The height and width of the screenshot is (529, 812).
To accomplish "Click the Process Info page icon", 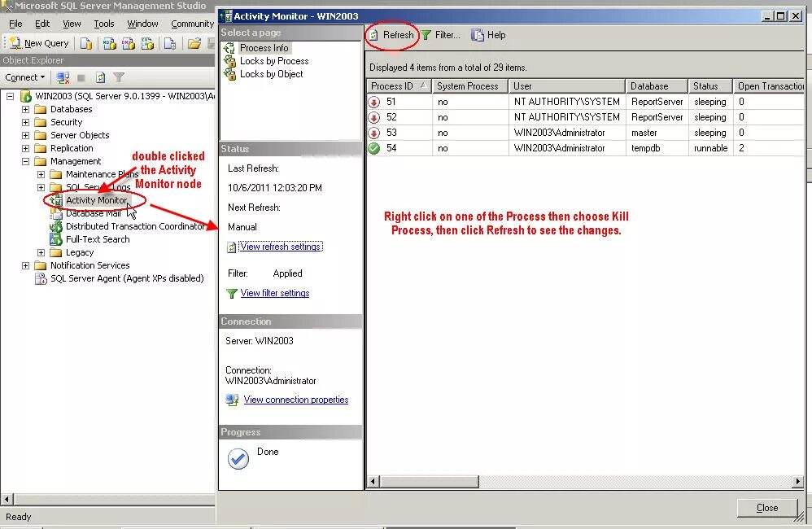I will pos(229,48).
